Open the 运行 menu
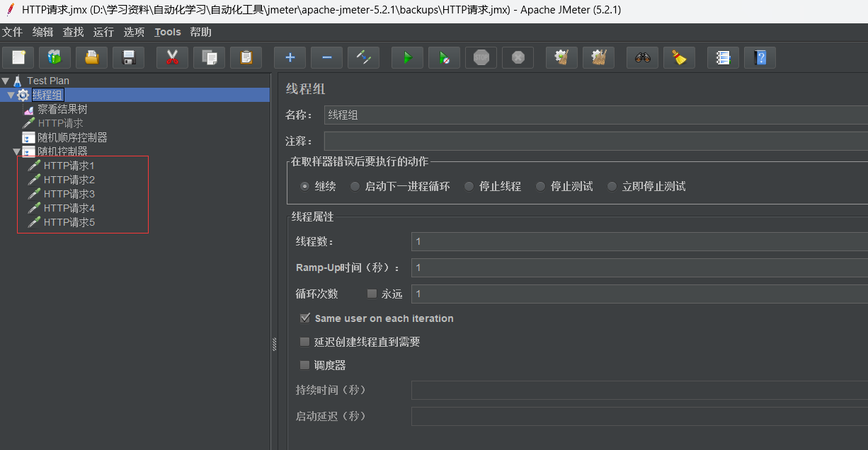The image size is (868, 450). (103, 32)
